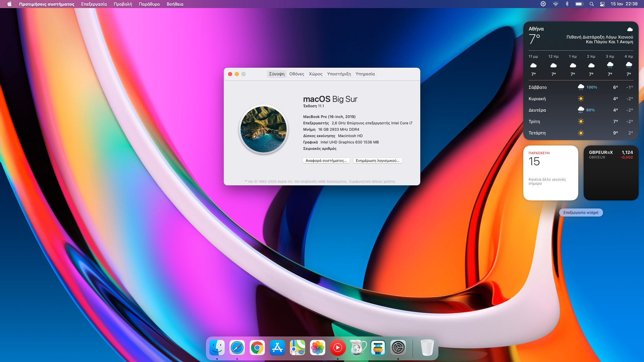Open Finder from the Dock
This screenshot has width=644, height=362.
pos(217,348)
